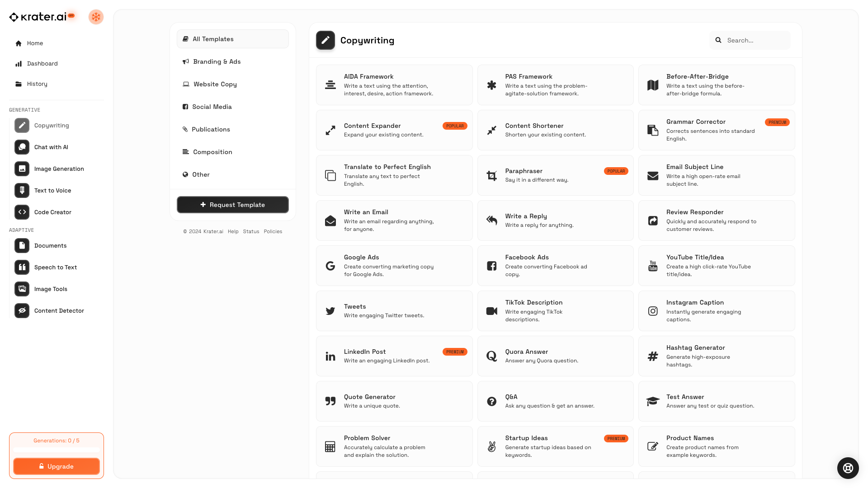Screen dimensions: 868x488
Task: Open History from the sidebar
Action: 37,84
